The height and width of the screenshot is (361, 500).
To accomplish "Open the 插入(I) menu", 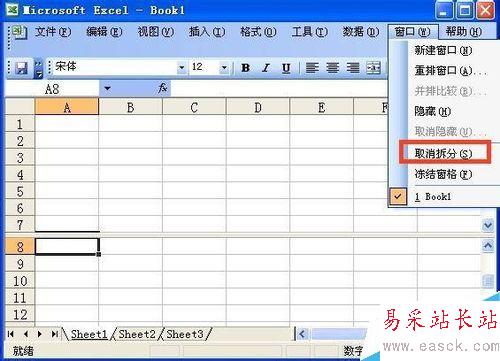I will point(207,32).
